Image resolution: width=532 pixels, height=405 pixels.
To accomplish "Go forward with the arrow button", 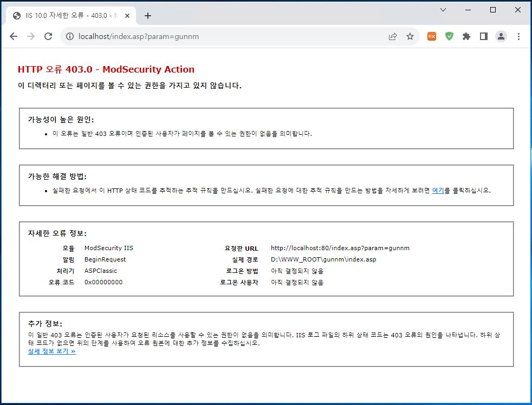I will 31,36.
